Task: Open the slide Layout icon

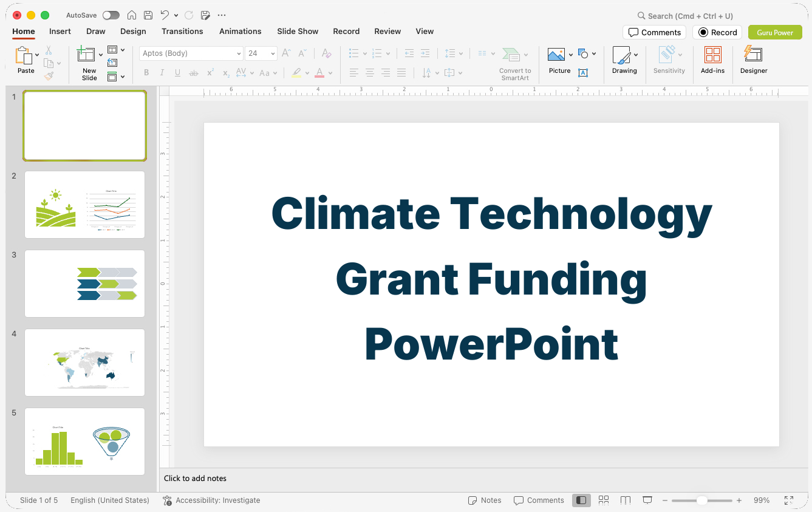Action: point(112,50)
